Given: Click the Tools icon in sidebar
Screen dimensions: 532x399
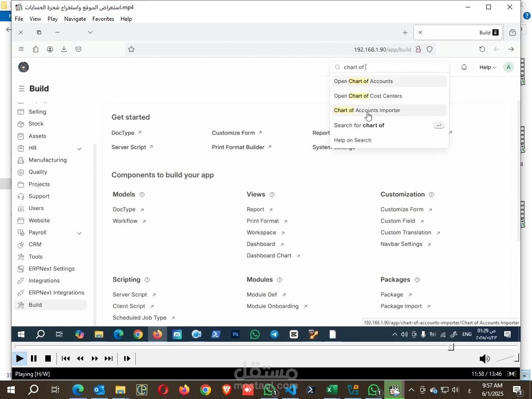Looking at the screenshot, I should click(x=21, y=257).
